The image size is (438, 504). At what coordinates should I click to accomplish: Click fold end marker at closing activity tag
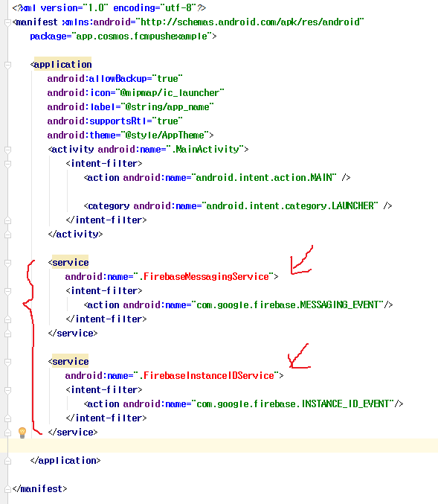(7, 235)
